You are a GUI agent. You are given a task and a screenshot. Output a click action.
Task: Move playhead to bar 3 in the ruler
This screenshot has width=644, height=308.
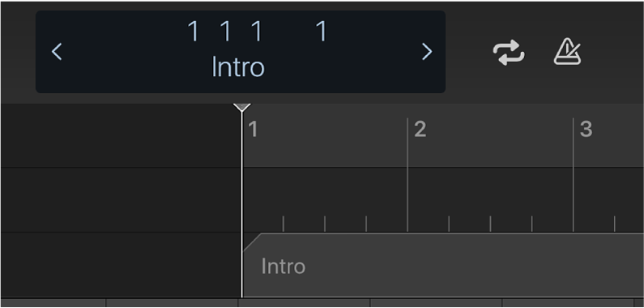coord(586,130)
